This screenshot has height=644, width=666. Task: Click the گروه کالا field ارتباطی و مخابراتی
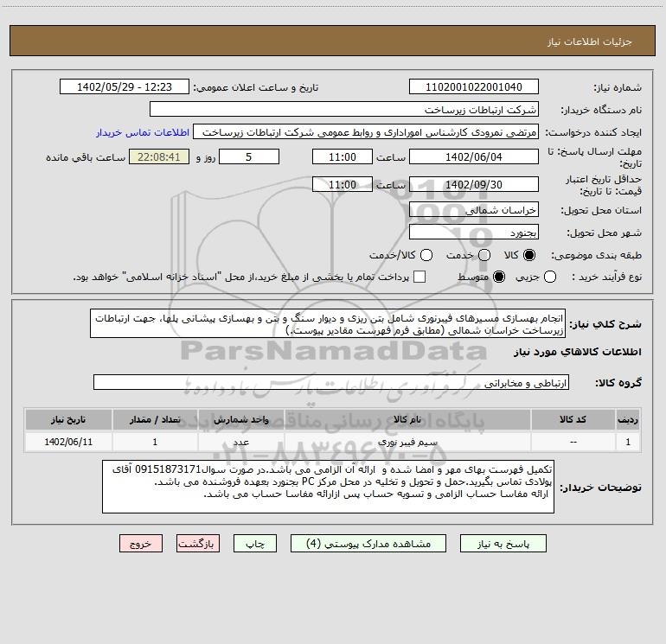pos(331,382)
